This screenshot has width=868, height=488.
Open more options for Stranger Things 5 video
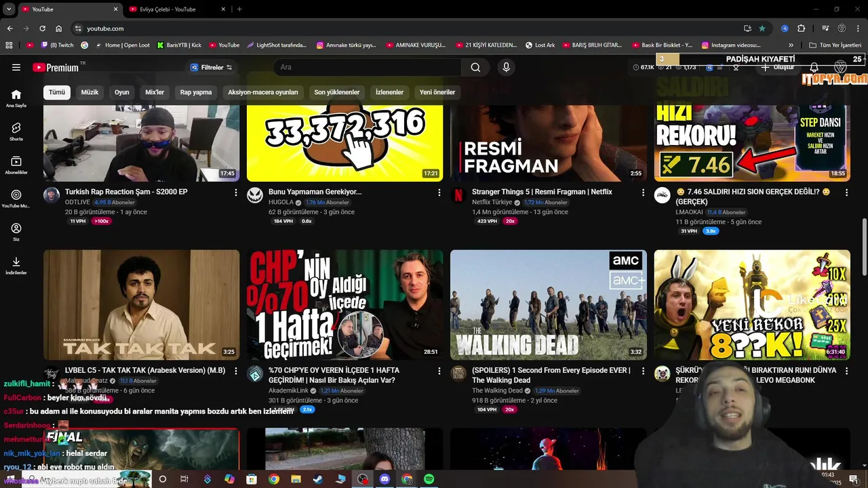(642, 192)
